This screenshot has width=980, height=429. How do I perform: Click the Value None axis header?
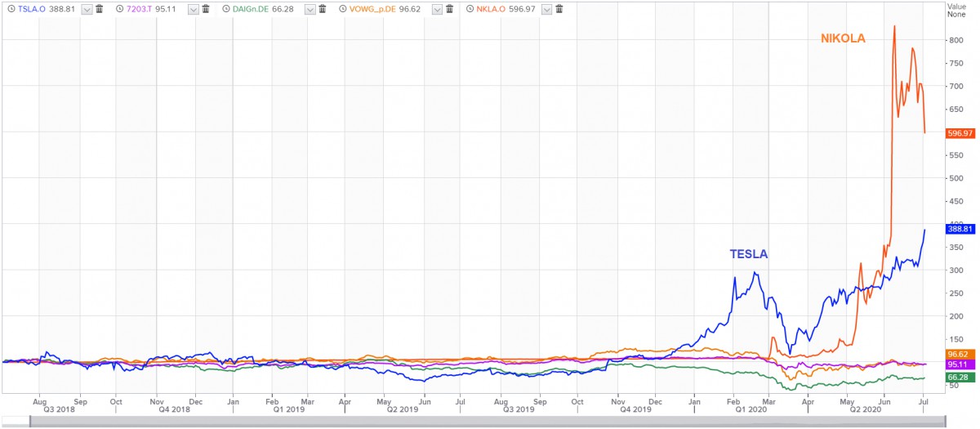click(x=956, y=10)
